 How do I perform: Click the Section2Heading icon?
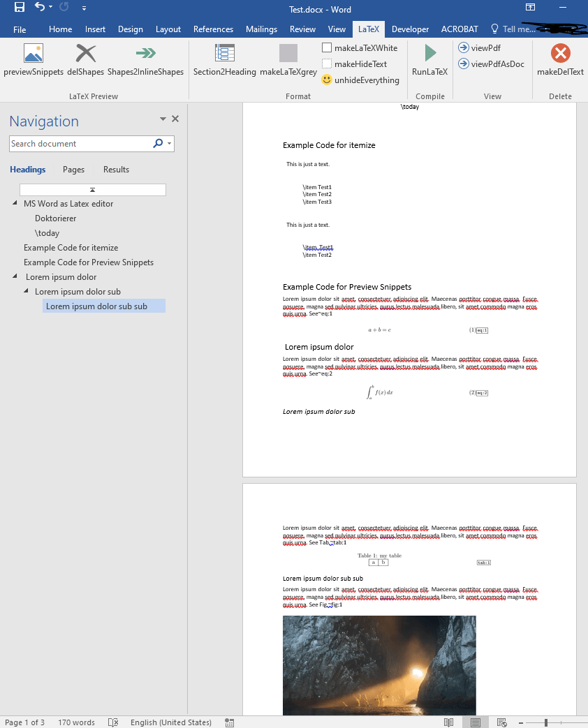point(224,52)
